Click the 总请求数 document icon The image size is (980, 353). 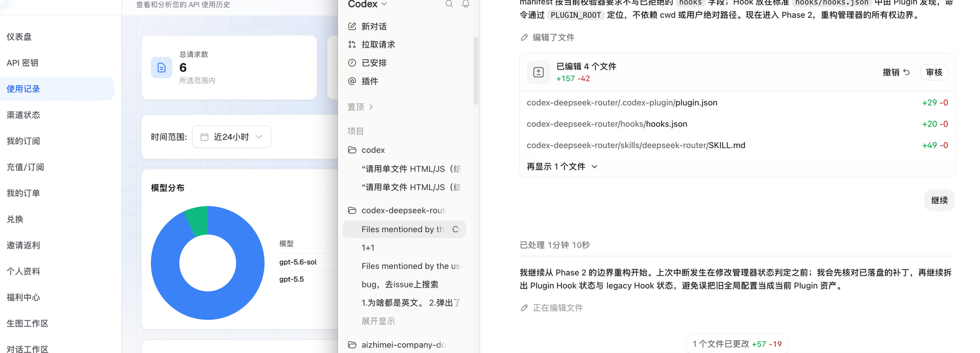coord(161,67)
